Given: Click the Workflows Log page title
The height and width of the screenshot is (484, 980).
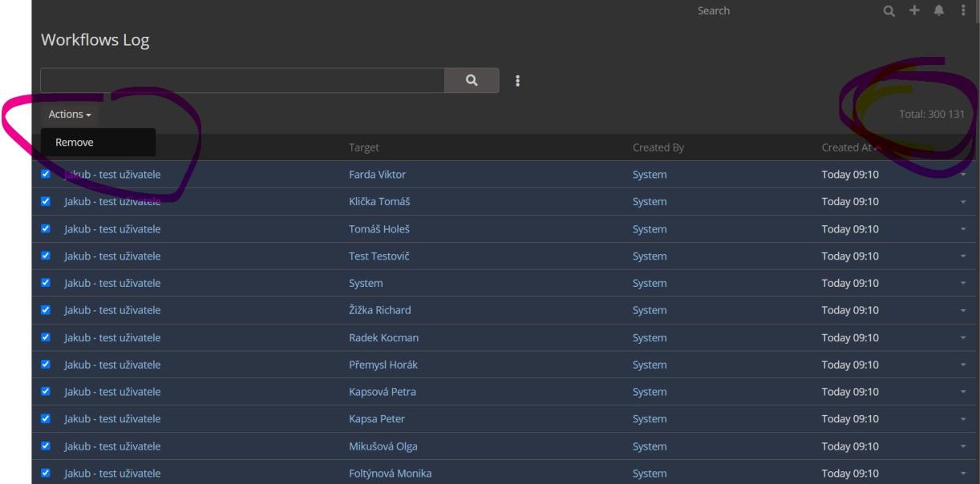Looking at the screenshot, I should [95, 40].
